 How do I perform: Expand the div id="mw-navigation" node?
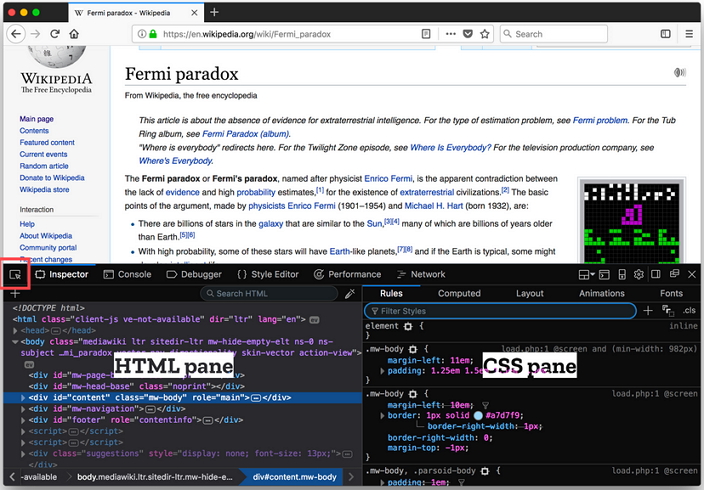[x=23, y=409]
